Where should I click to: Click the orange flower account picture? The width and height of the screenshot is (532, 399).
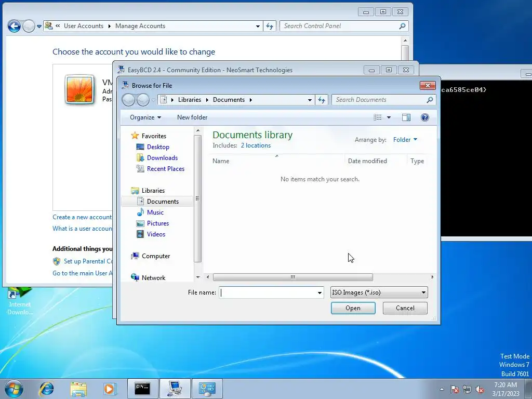[79, 89]
